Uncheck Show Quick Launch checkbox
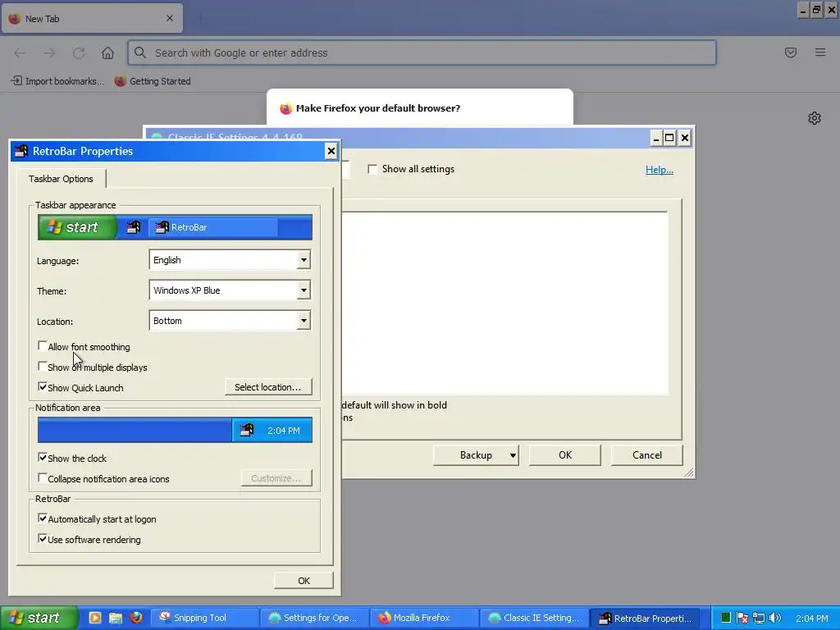840x630 pixels. [43, 387]
